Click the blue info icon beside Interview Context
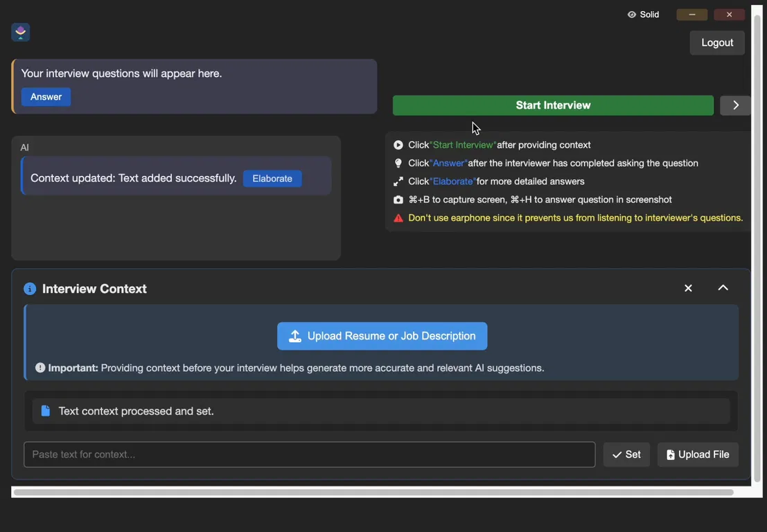The height and width of the screenshot is (532, 767). click(x=30, y=288)
